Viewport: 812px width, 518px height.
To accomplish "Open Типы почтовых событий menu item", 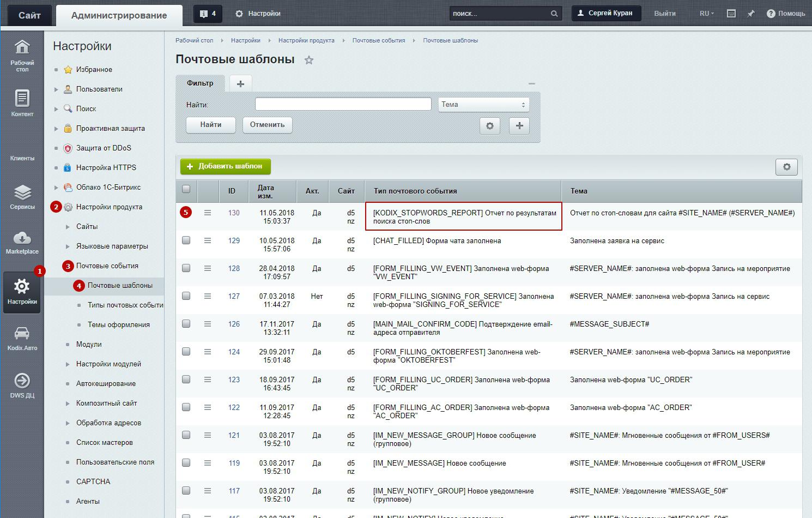I will [125, 305].
